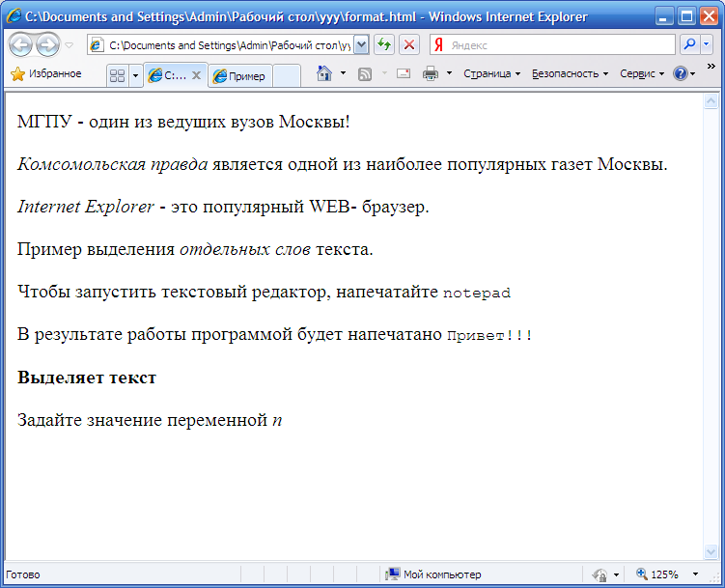Screen dimensions: 725x588
Task: Go to the home page icon
Action: (324, 73)
